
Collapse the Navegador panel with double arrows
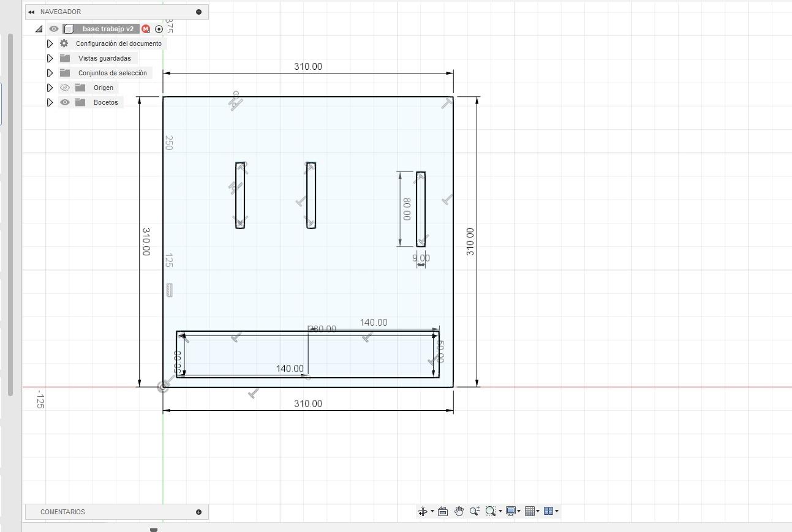31,12
